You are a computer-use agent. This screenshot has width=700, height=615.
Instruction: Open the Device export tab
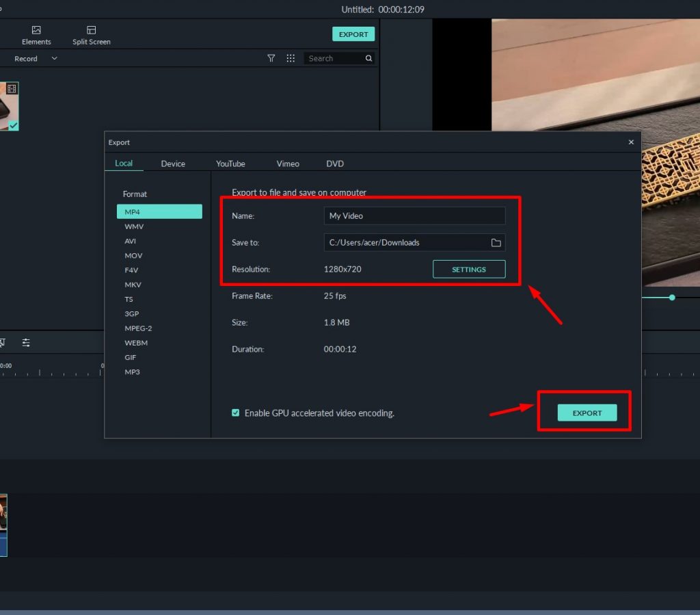coord(173,163)
